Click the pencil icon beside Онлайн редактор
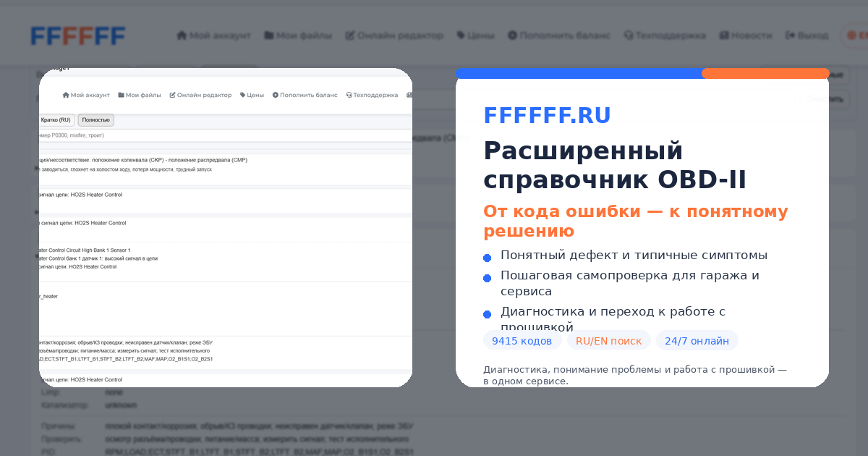Image resolution: width=868 pixels, height=456 pixels. [350, 35]
